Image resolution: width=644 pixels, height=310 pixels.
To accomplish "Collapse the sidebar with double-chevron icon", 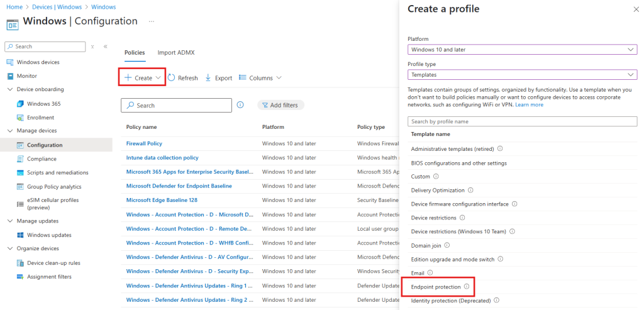I will tap(106, 47).
